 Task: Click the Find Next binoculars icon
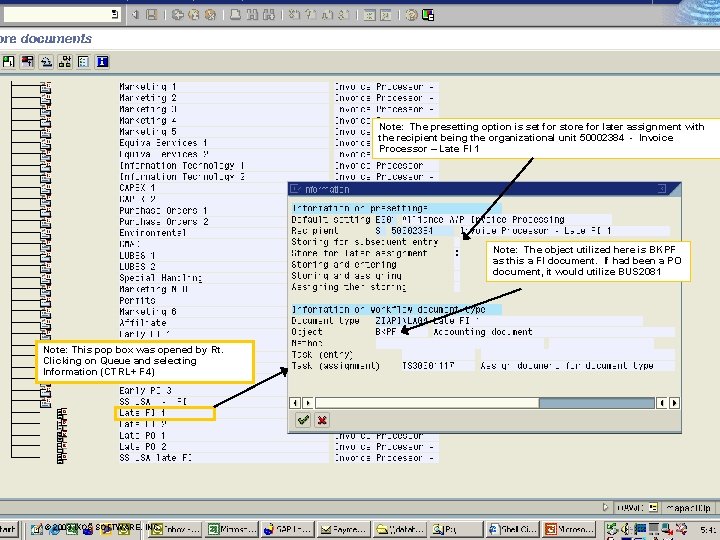269,15
